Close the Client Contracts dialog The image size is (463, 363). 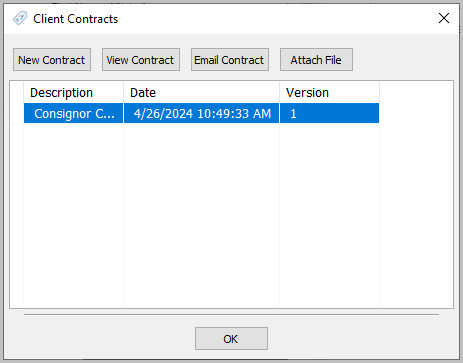(x=444, y=18)
